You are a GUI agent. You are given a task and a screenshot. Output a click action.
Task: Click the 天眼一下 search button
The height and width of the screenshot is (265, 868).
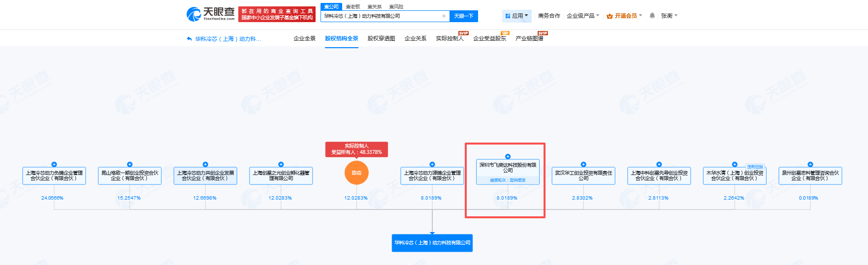(x=464, y=16)
